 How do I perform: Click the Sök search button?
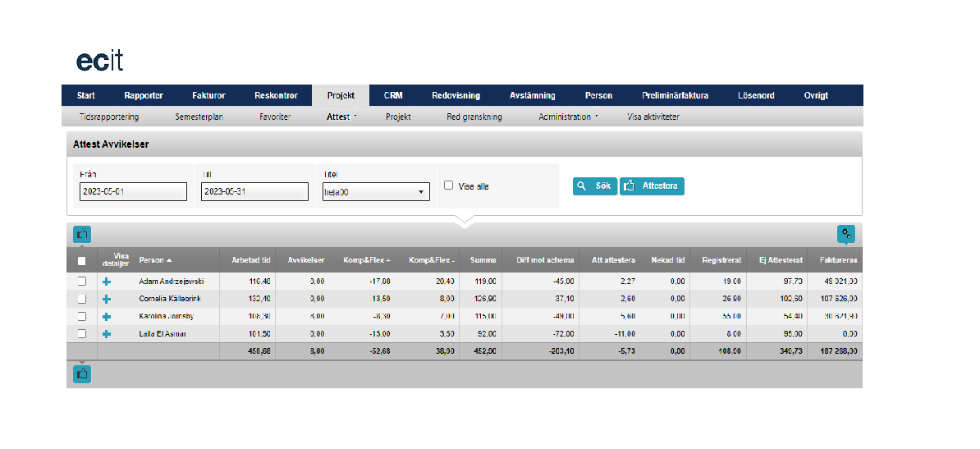click(595, 186)
